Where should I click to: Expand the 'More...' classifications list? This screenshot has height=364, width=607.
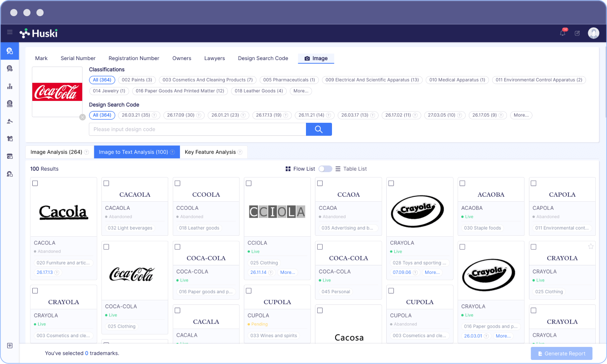301,91
